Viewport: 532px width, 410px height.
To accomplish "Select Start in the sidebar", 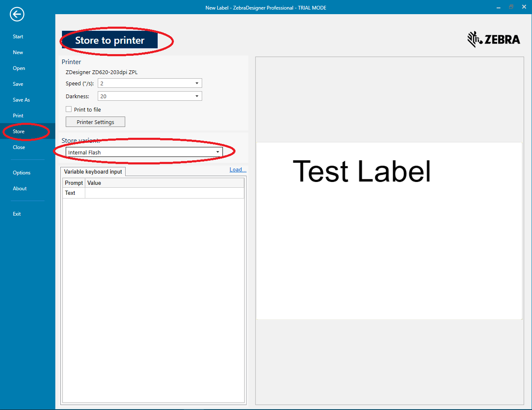I will 18,36.
